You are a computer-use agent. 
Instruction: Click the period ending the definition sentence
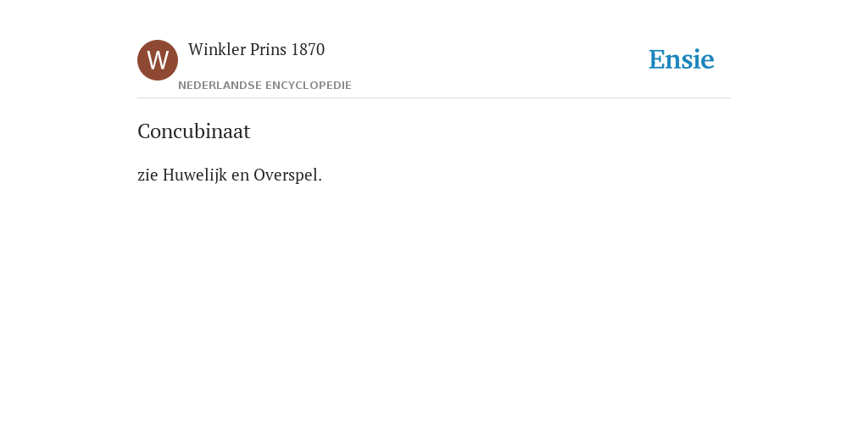320,180
